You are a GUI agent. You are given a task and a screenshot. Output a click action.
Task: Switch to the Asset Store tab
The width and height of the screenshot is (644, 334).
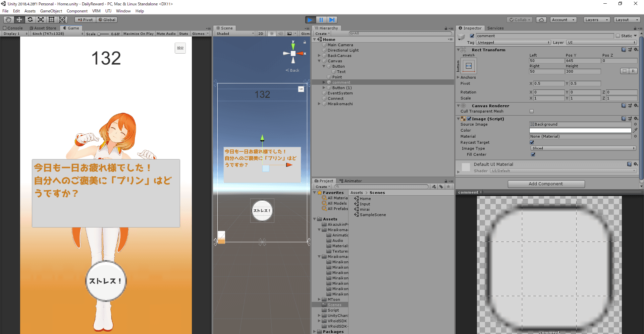[43, 28]
